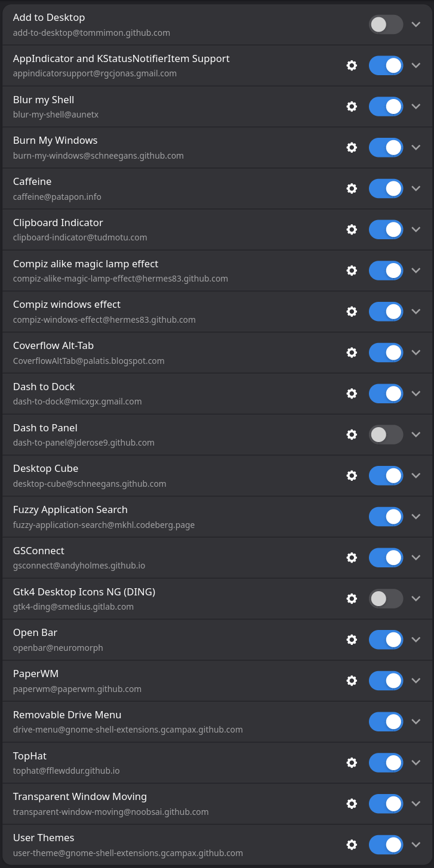Open User Themes settings gear
The image size is (434, 868).
click(x=352, y=845)
